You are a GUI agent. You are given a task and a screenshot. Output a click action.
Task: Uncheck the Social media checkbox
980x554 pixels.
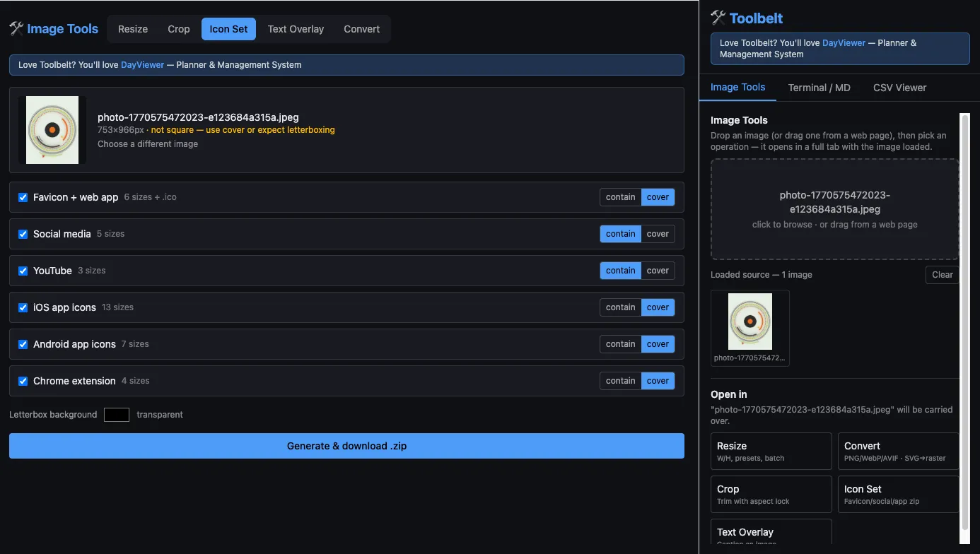[23, 234]
